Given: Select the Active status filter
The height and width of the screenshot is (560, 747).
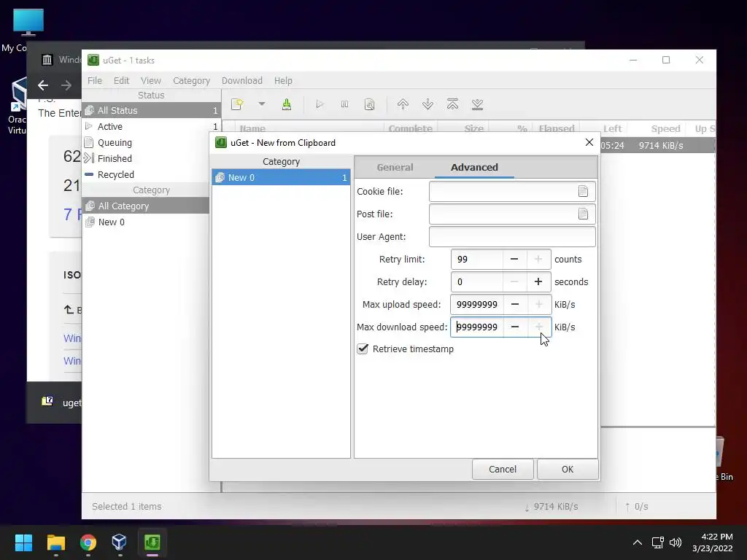Looking at the screenshot, I should tap(152, 126).
